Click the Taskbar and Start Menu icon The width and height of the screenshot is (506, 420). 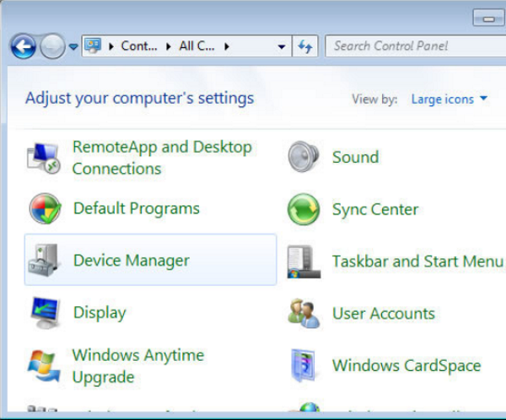tap(304, 261)
